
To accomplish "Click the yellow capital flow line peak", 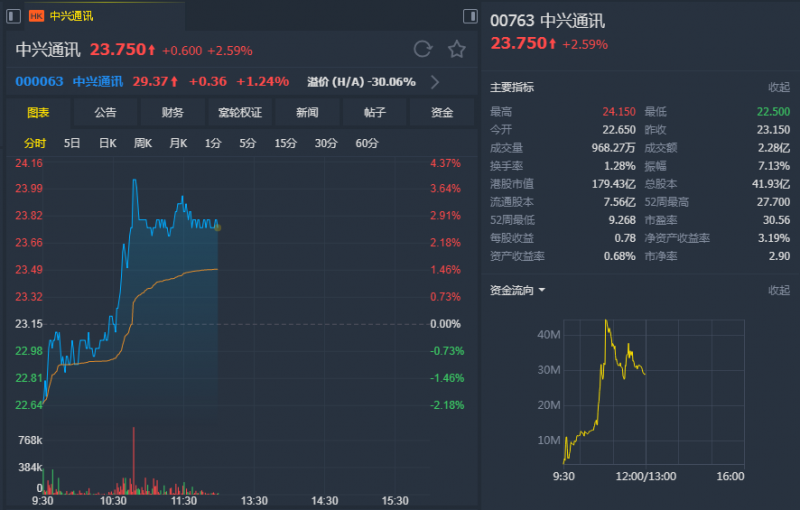I will pyautogui.click(x=606, y=322).
